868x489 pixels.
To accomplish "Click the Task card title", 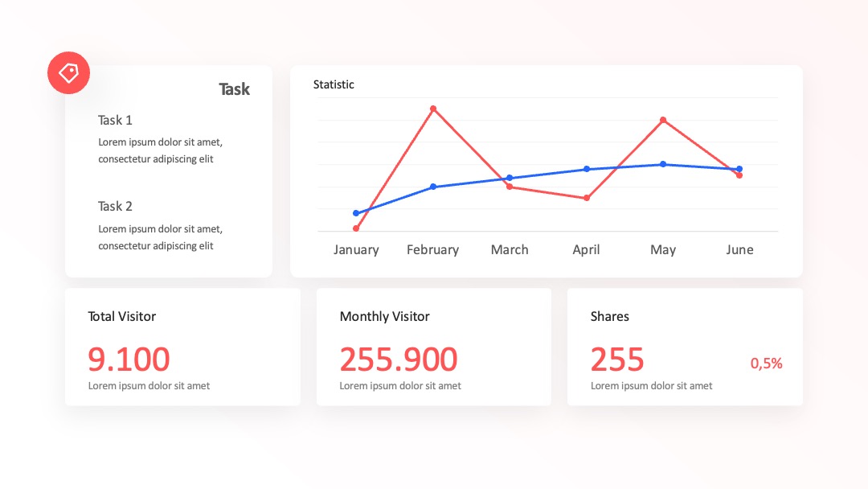I will coord(234,89).
